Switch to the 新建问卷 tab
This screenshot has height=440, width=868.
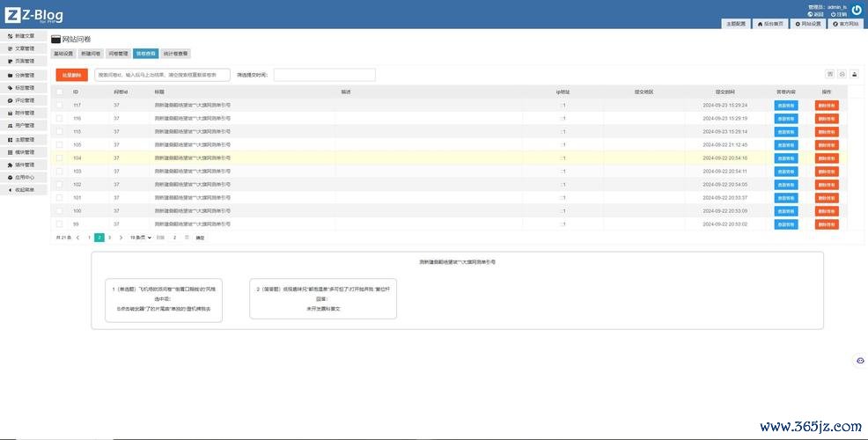90,54
